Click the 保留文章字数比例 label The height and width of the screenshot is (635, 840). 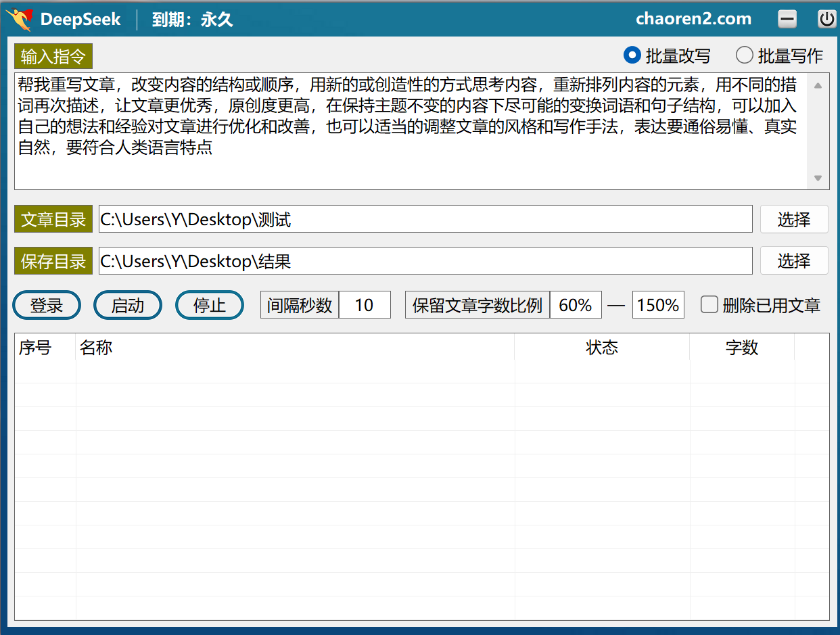(x=477, y=305)
